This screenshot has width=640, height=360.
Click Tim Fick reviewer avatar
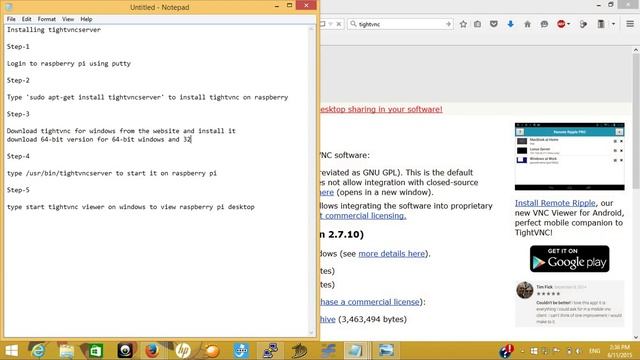[x=524, y=290]
